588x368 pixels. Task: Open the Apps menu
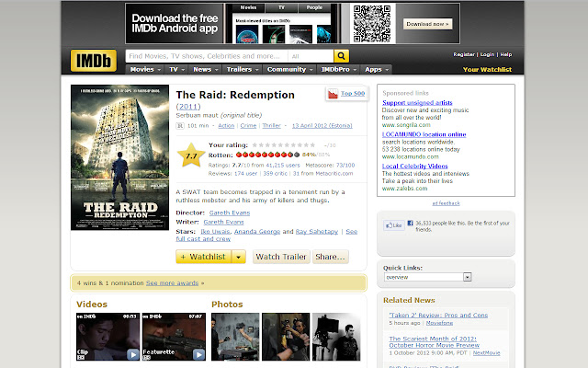point(377,70)
